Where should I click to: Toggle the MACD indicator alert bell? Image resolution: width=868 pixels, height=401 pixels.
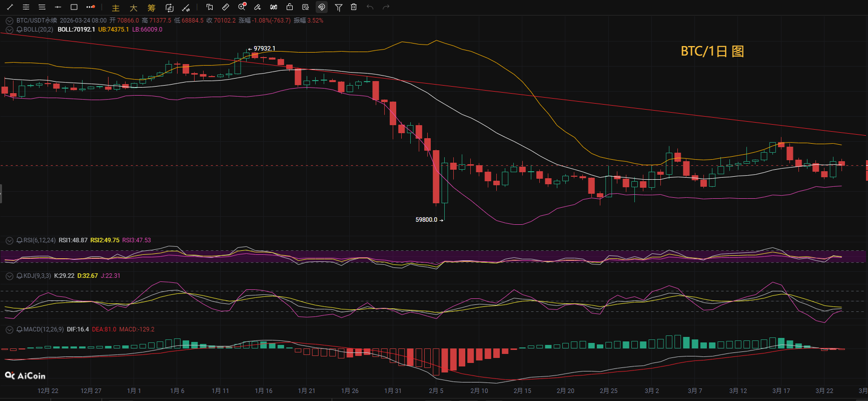[20, 329]
